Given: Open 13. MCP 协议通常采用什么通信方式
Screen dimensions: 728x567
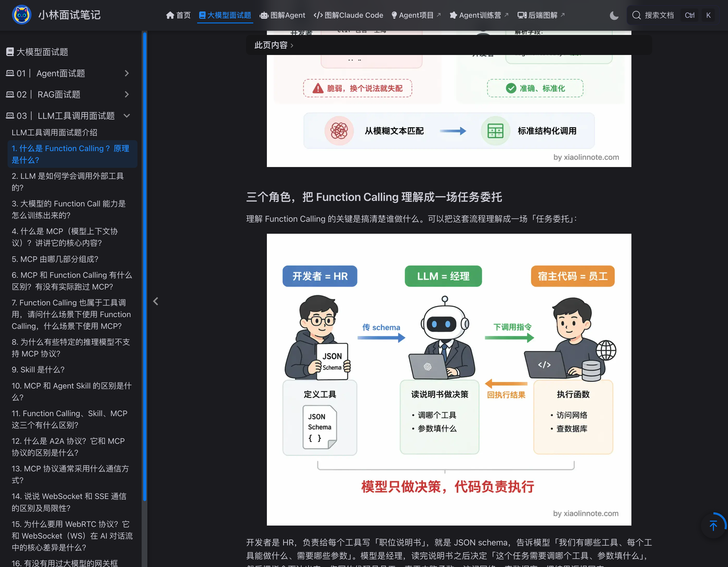Looking at the screenshot, I should coord(72,474).
